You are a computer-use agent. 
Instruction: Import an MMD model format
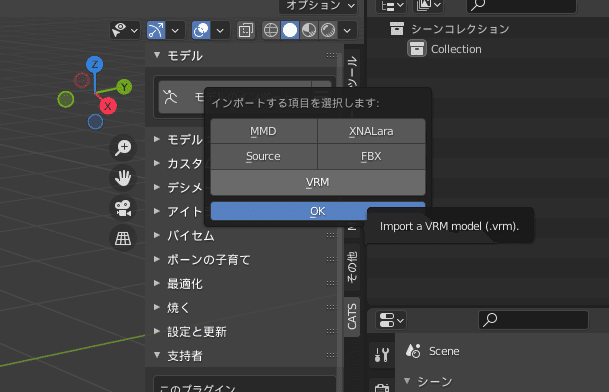pyautogui.click(x=264, y=131)
